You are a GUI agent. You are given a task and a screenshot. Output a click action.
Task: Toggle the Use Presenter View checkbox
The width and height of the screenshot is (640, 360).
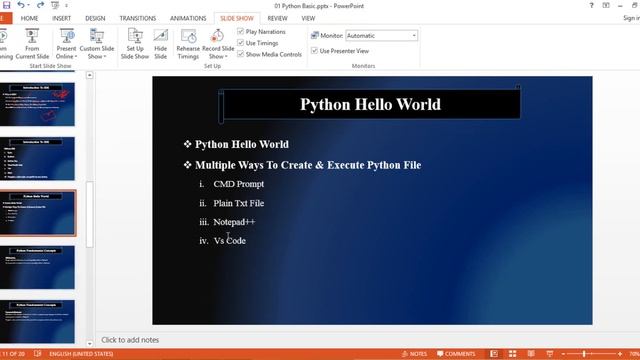(314, 51)
